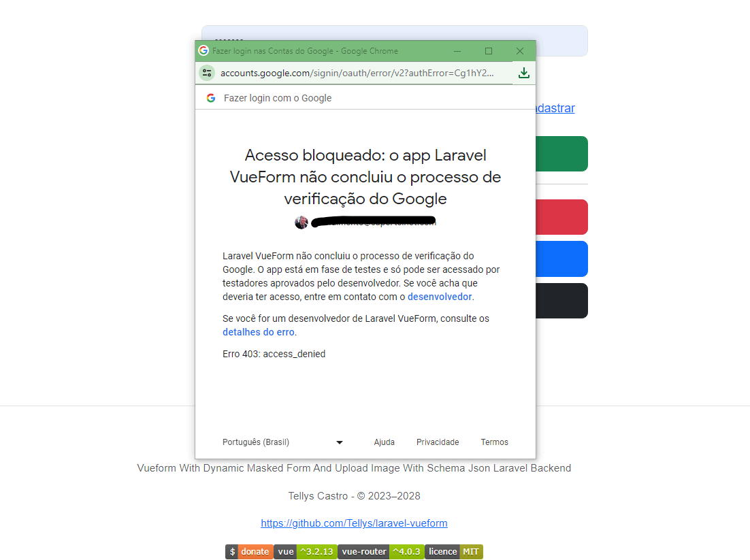Click the Ajuda footer link
Screen dimensions: 750x560
(384, 442)
